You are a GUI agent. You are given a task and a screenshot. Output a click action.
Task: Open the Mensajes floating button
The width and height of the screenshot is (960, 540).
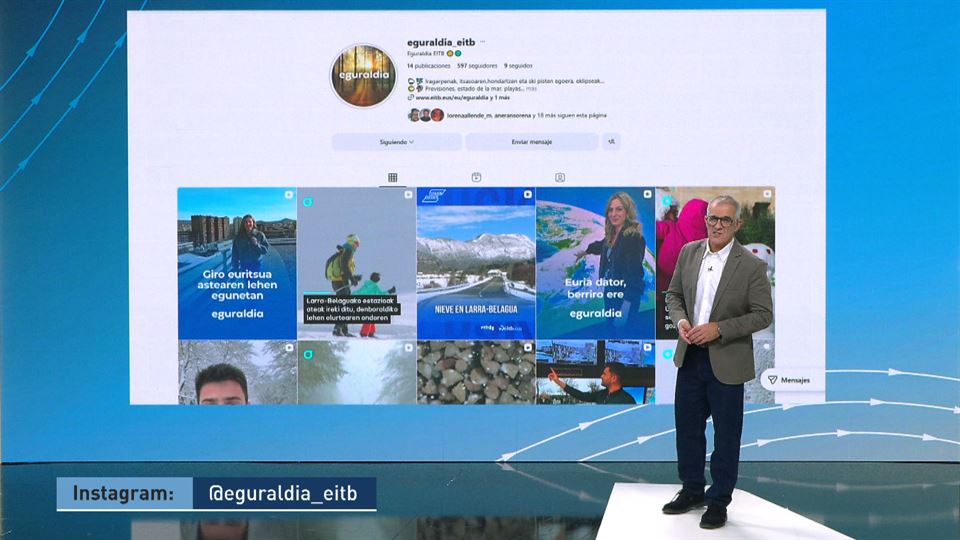[791, 380]
